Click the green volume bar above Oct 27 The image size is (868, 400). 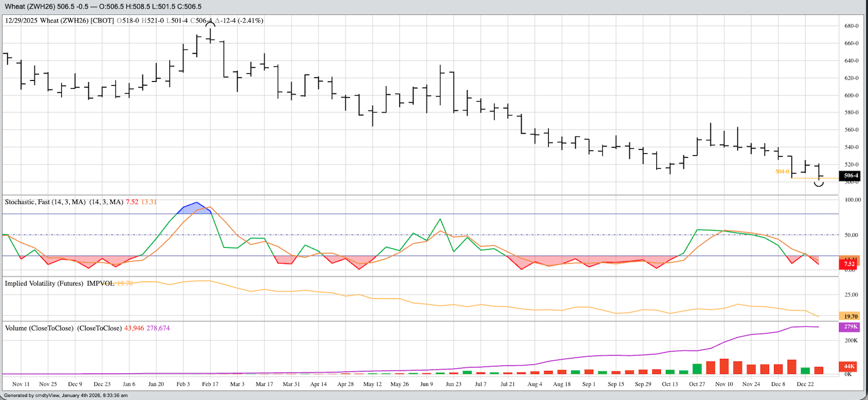[x=697, y=369]
